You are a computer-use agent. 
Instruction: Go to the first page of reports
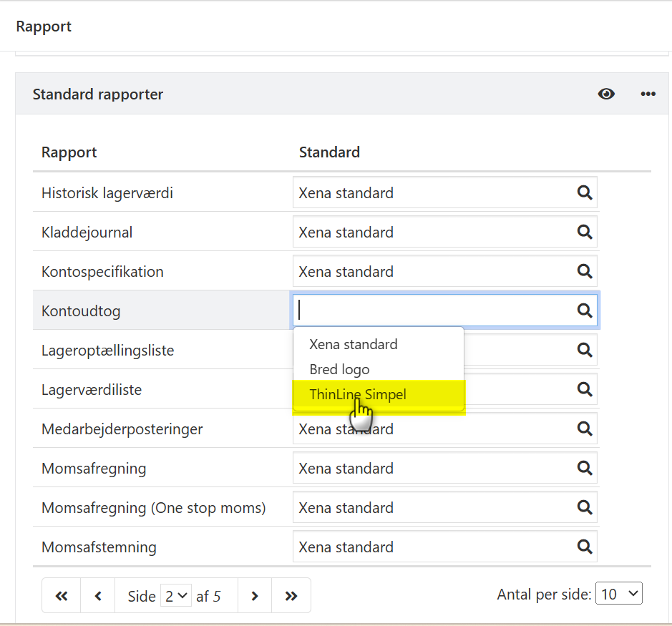tap(62, 596)
